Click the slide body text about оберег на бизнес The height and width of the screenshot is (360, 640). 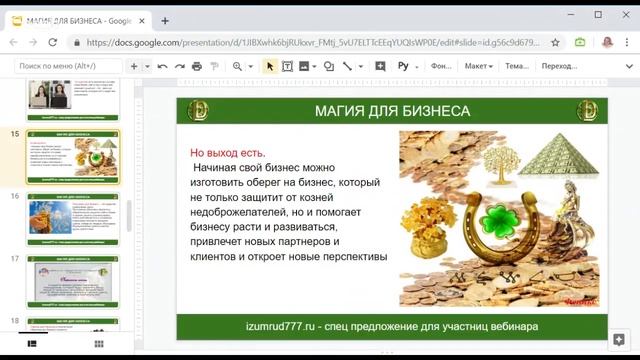coord(289,212)
